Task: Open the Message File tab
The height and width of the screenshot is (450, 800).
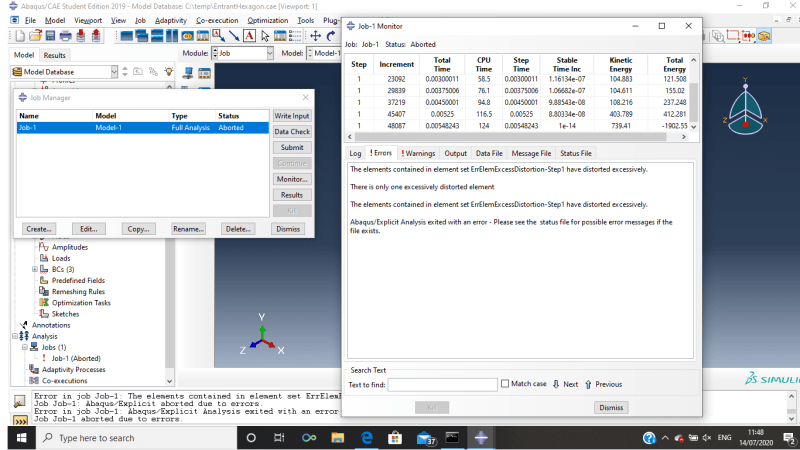Action: click(531, 153)
